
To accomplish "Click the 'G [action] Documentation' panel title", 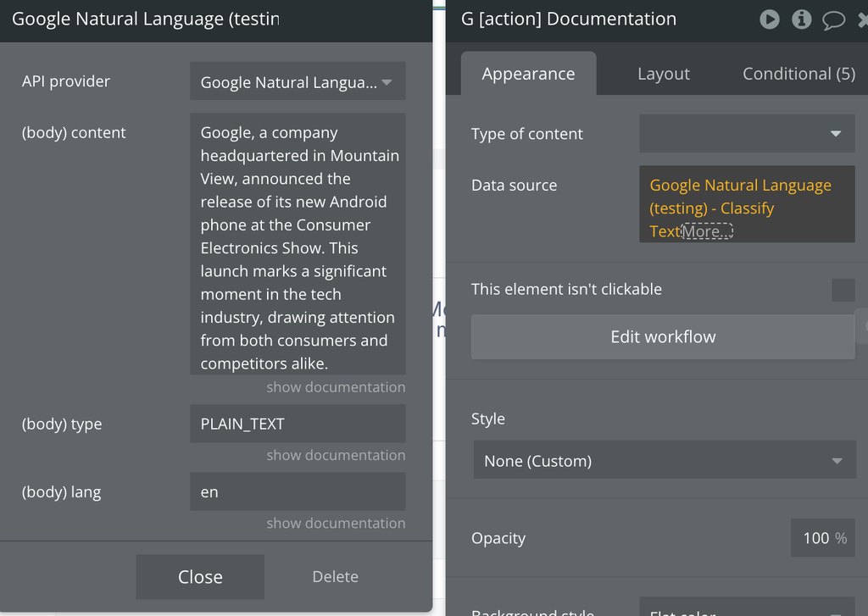I will click(569, 19).
